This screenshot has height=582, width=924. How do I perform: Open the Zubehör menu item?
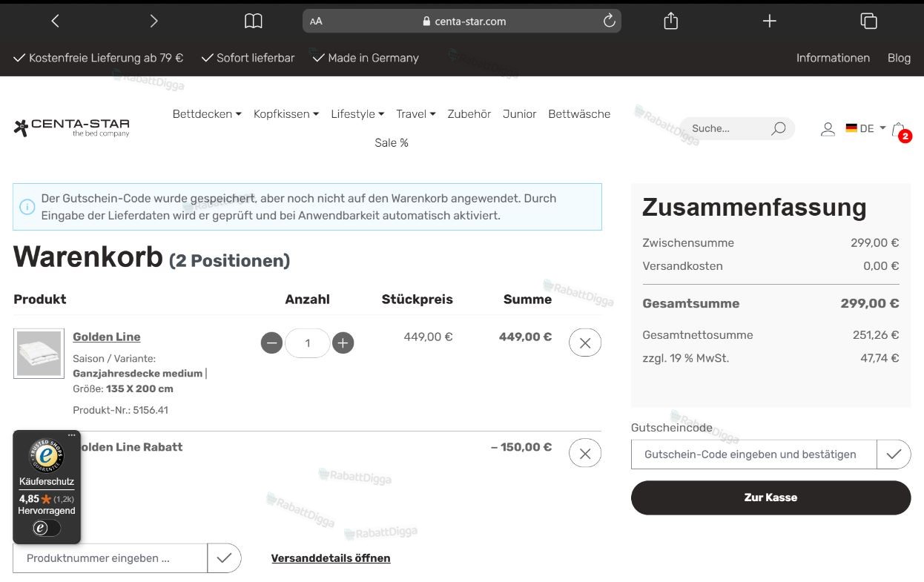click(x=469, y=114)
